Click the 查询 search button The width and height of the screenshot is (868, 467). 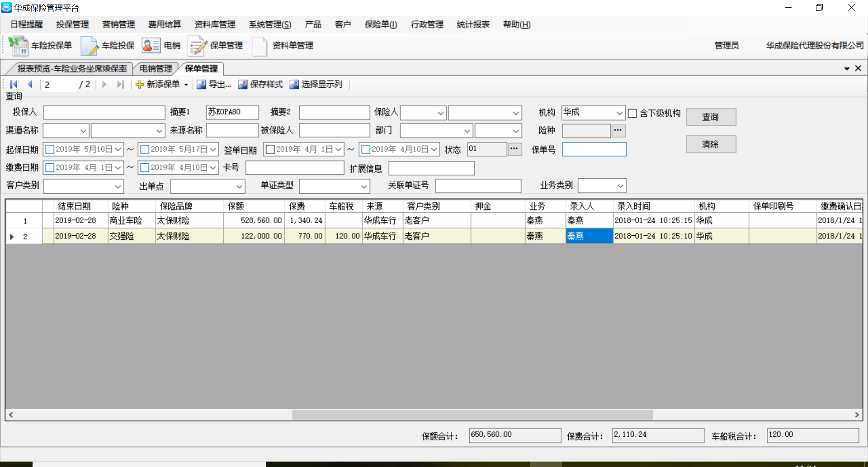tap(711, 117)
